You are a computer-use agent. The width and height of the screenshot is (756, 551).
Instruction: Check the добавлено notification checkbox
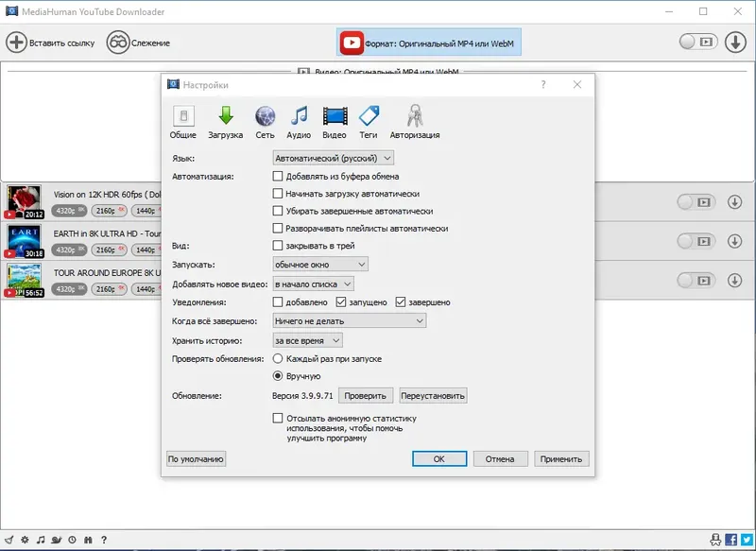pyautogui.click(x=278, y=302)
